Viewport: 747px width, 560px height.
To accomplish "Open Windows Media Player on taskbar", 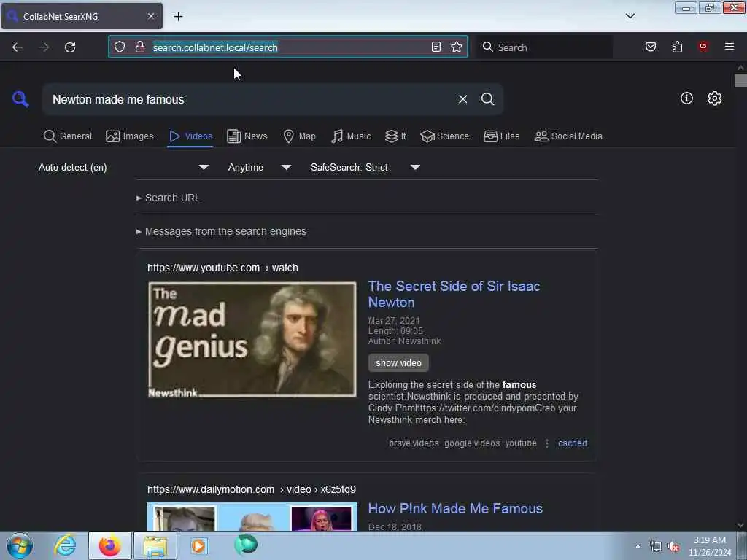I will [198, 545].
